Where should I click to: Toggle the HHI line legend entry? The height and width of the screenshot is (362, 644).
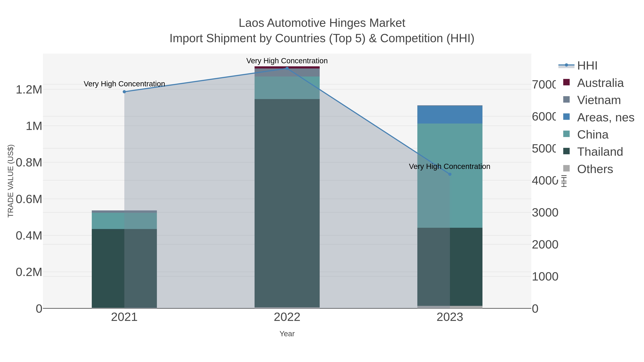578,66
